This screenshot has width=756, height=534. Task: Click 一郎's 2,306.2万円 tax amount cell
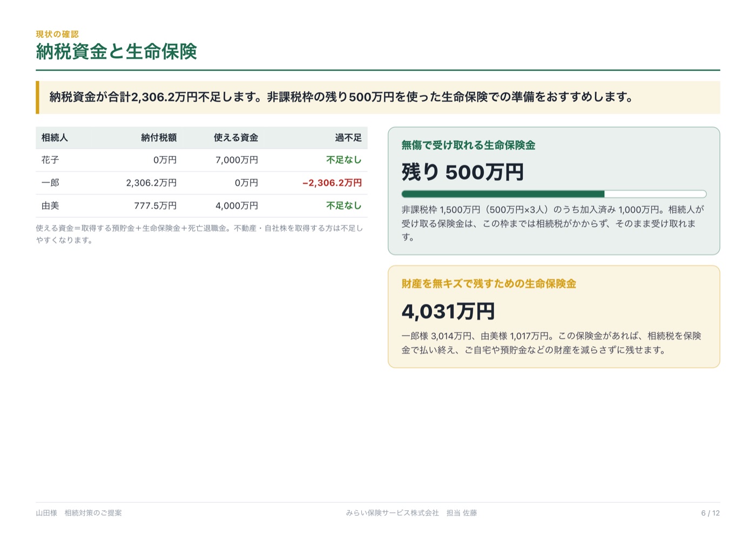(151, 183)
